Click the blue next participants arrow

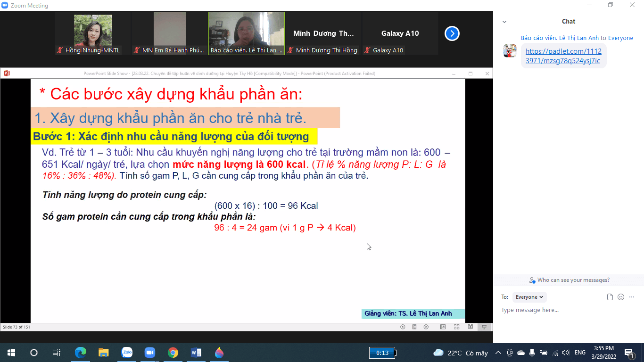(452, 33)
